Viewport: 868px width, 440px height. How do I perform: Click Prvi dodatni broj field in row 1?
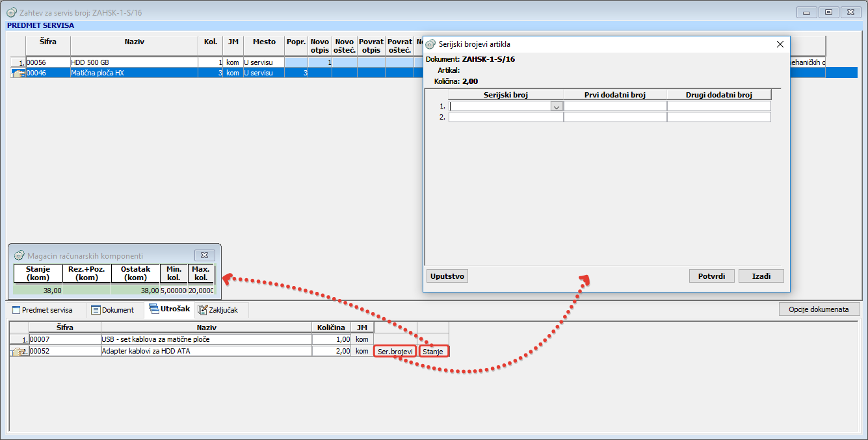pos(615,106)
